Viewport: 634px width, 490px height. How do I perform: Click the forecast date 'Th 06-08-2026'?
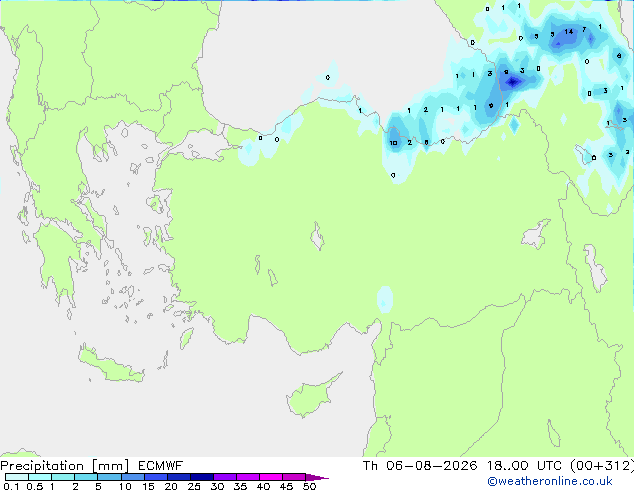[420, 466]
